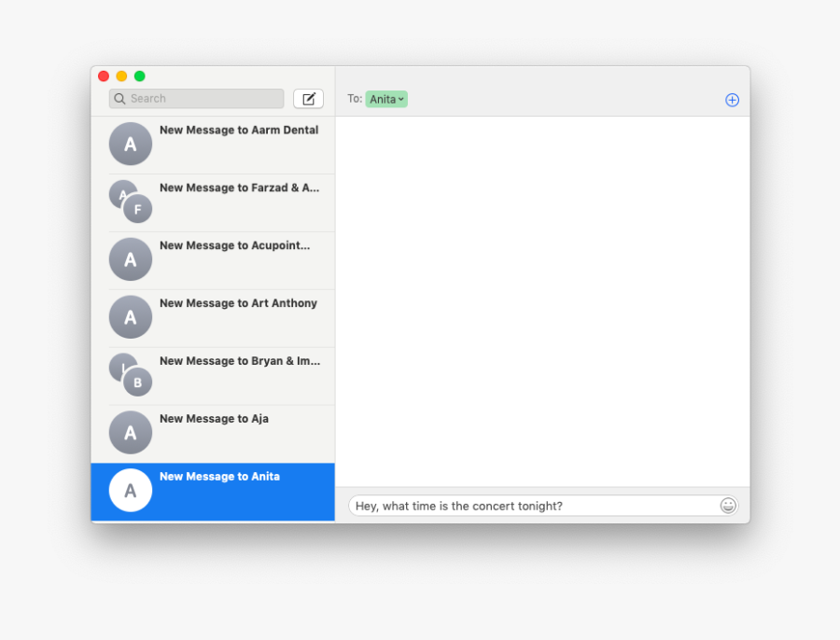Click the Farzad group avatar
Image resolution: width=840 pixels, height=640 pixels.
tap(130, 202)
